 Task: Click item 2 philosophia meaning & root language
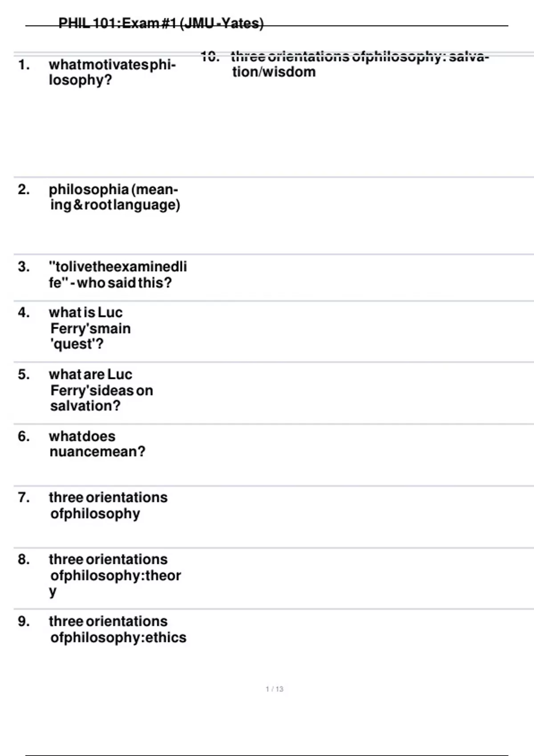tap(115, 197)
